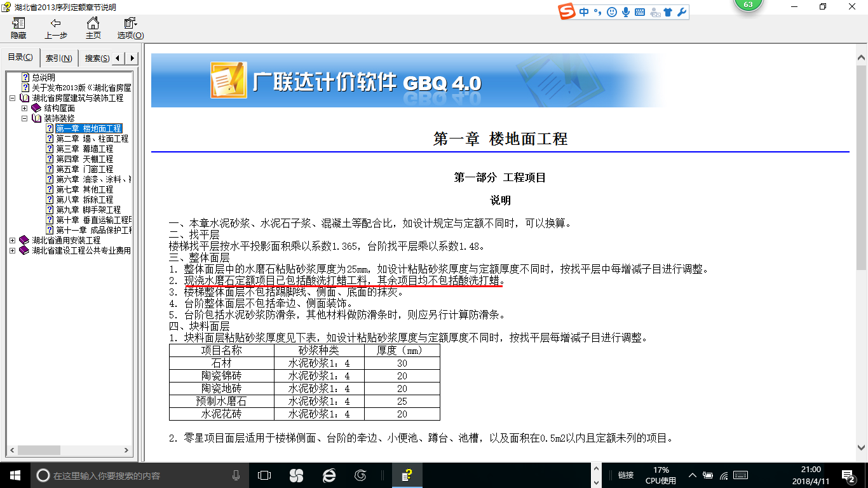Collapse the 装饰装修 node

coord(24,119)
